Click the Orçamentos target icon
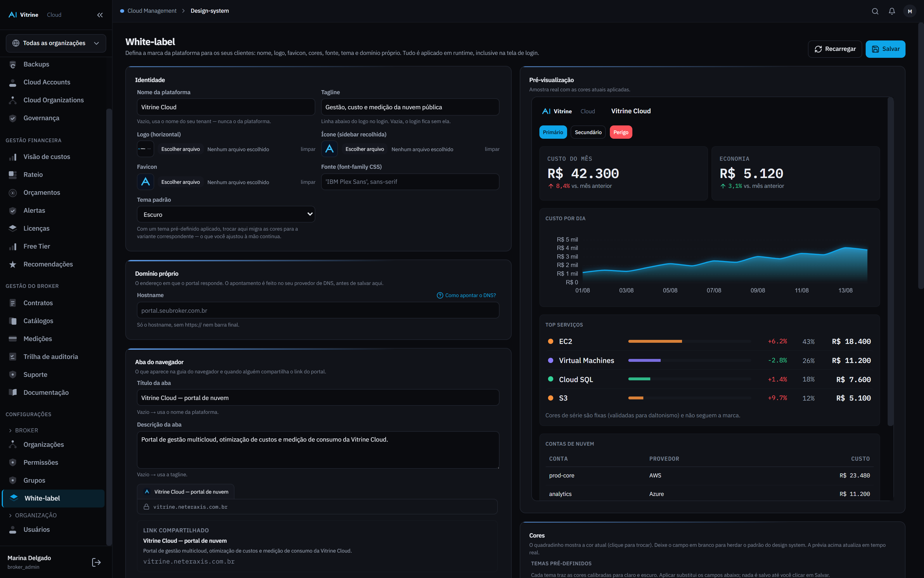924x578 pixels. [13, 193]
